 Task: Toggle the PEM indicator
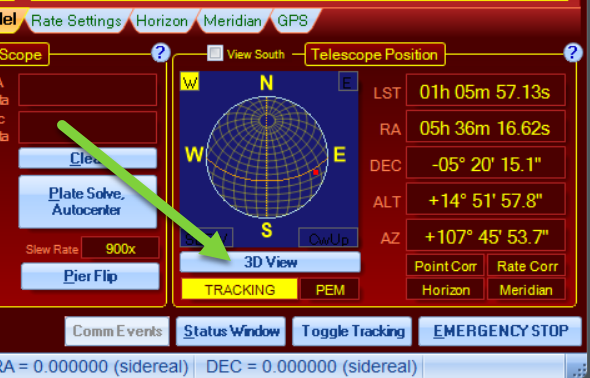(330, 289)
